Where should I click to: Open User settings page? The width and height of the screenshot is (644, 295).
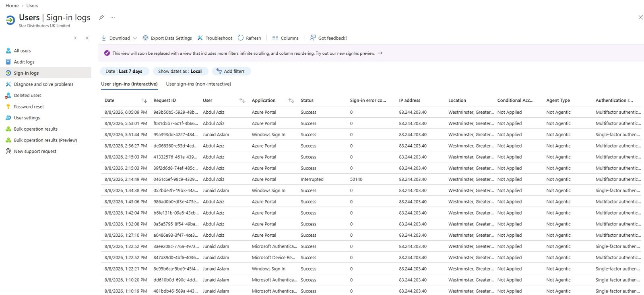coord(27,118)
